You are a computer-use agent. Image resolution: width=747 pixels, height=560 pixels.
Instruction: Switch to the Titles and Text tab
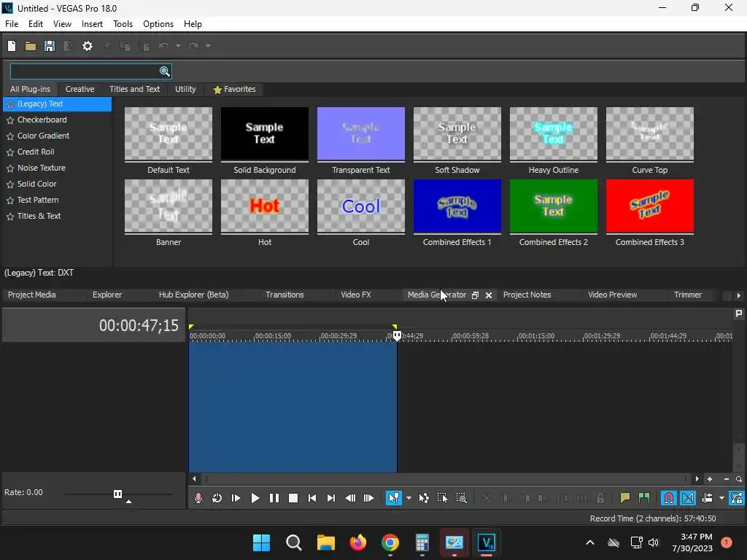tap(134, 89)
